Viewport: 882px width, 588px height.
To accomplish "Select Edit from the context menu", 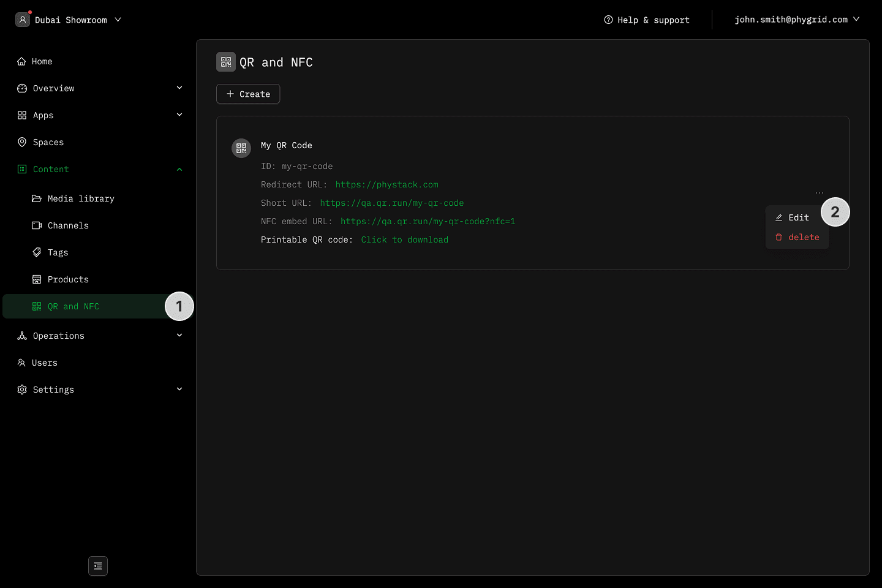I will tap(797, 217).
